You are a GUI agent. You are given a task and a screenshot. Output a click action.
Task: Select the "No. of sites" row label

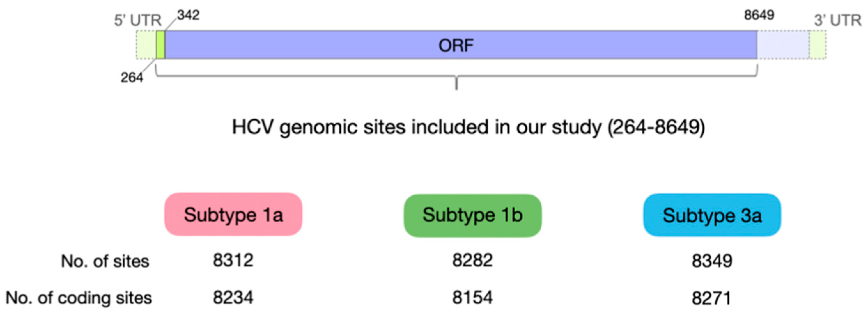105,261
